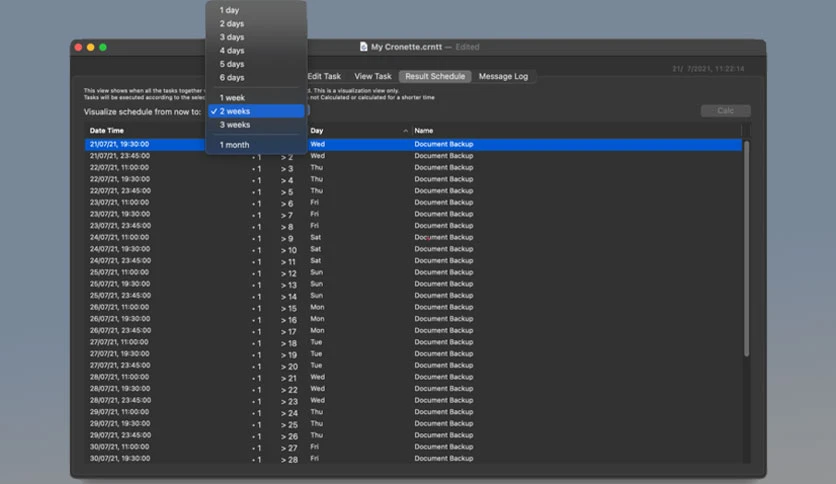Screen dimensions: 836x484
Task: Switch to the Edit Task tab
Action: click(324, 76)
